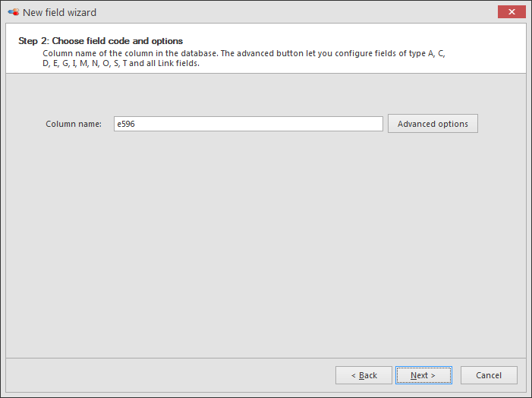Dismiss the dialog using Cancel
The image size is (532, 398).
489,375
